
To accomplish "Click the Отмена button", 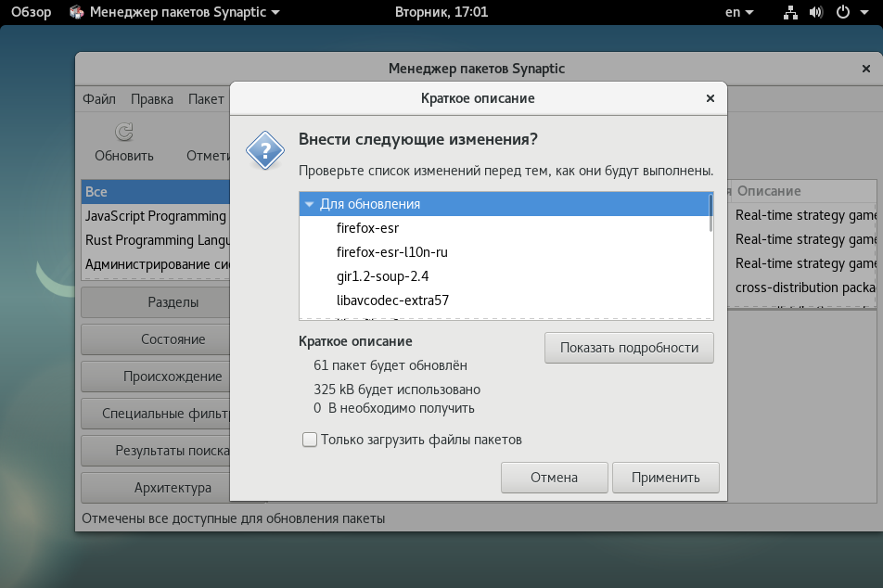I will point(554,478).
